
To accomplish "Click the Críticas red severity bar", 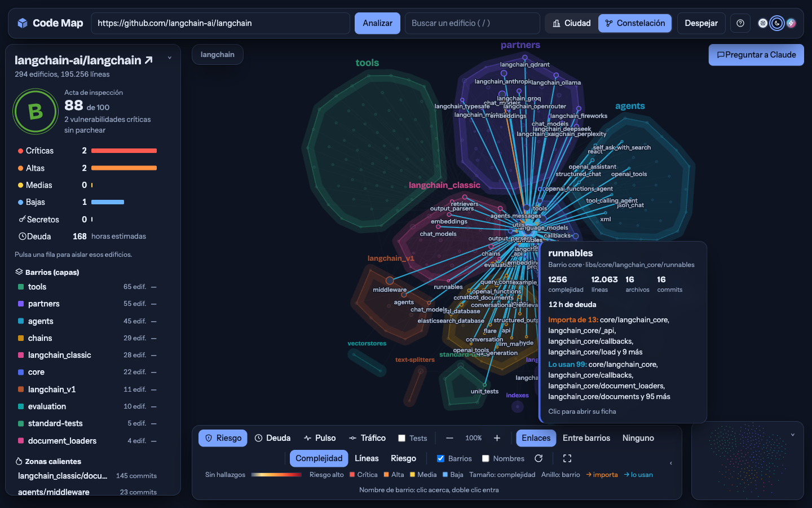I will tap(124, 151).
